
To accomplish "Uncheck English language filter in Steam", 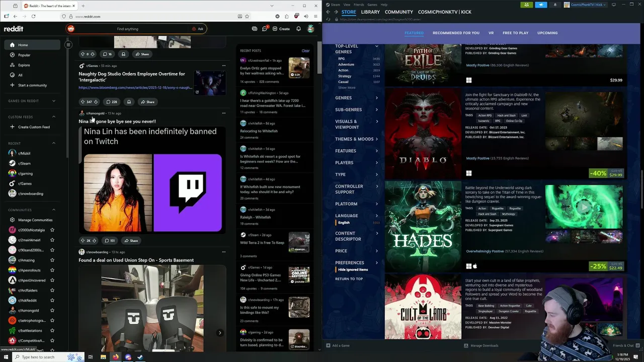I will coord(344,222).
